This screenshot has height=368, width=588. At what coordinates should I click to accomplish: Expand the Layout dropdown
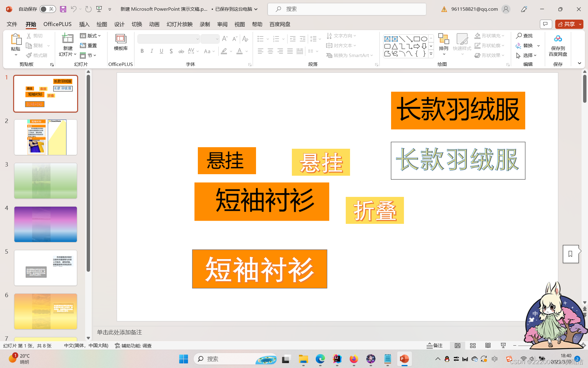pos(91,36)
